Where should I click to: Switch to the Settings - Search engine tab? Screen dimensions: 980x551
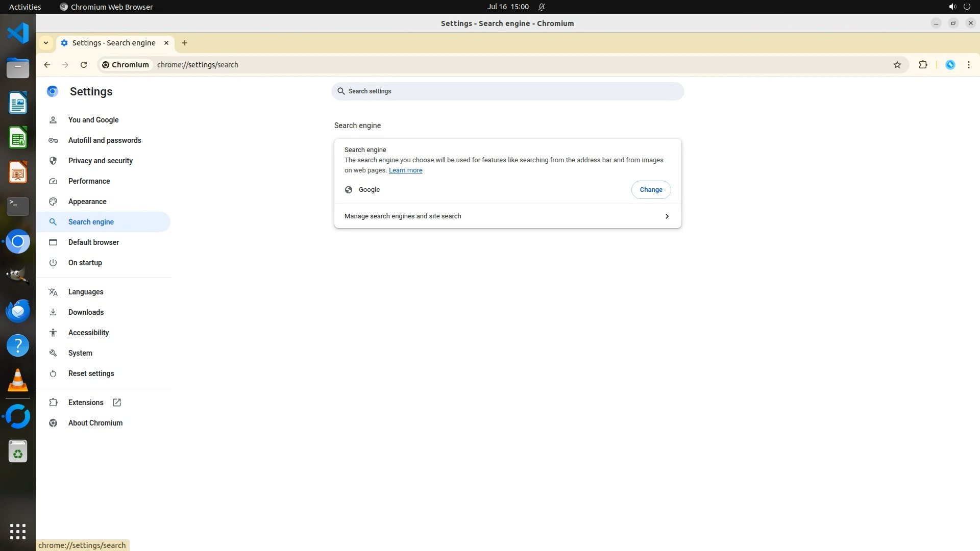113,43
